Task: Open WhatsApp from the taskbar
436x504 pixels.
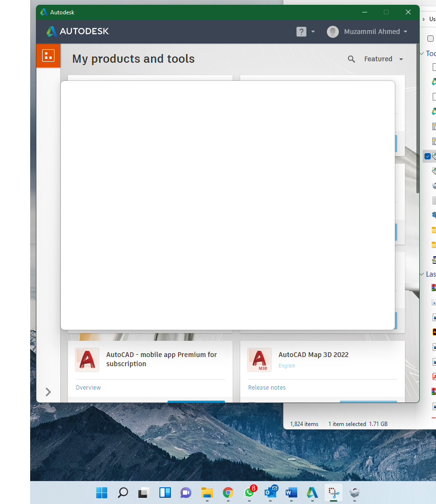Action: (249, 493)
